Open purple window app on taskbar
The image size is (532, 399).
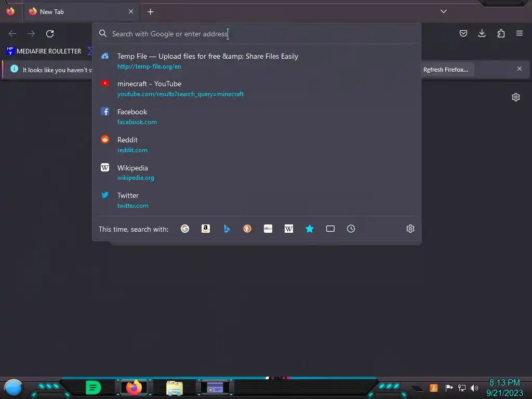click(215, 388)
